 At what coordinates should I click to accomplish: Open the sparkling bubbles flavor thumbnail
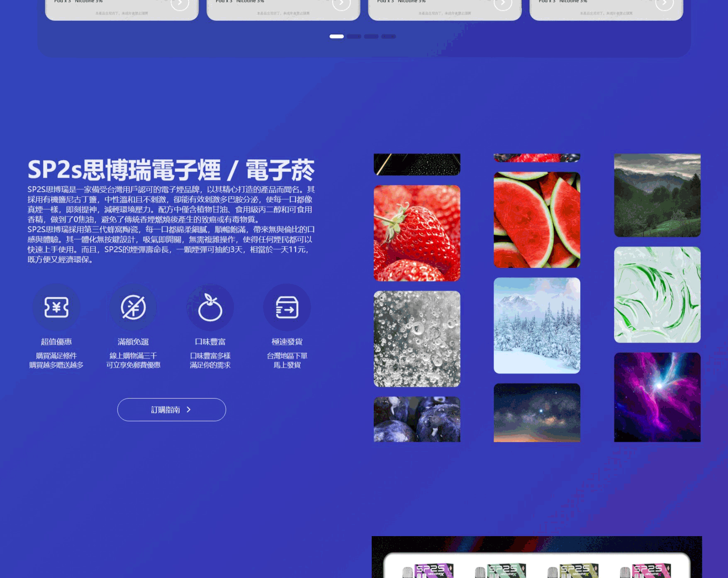[417, 339]
